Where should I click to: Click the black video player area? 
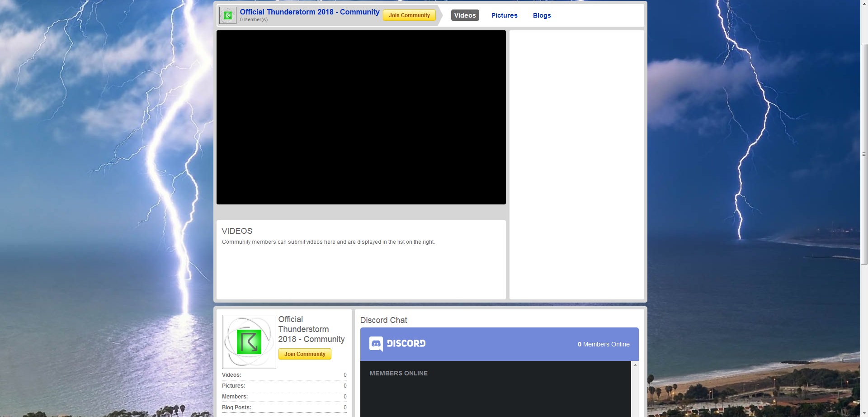(361, 117)
